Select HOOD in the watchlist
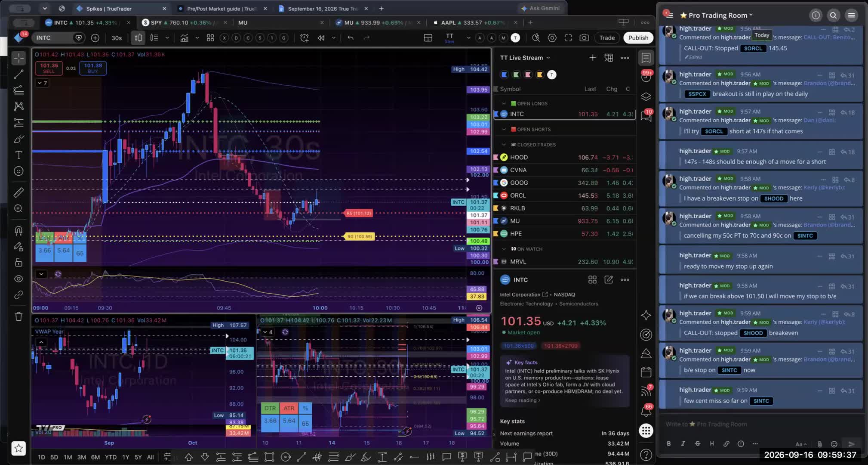Screen dimensions: 868x465 coord(564,157)
